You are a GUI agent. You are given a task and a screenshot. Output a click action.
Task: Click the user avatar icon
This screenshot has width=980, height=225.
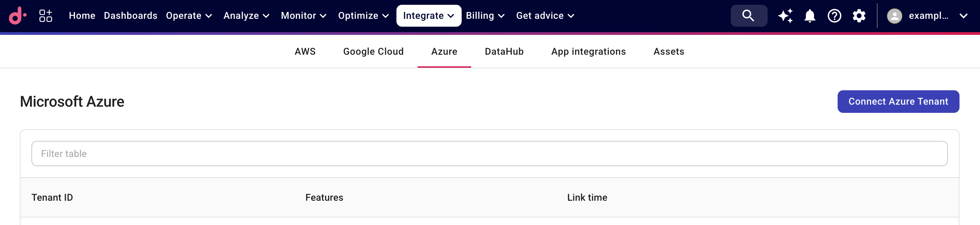coord(894,16)
